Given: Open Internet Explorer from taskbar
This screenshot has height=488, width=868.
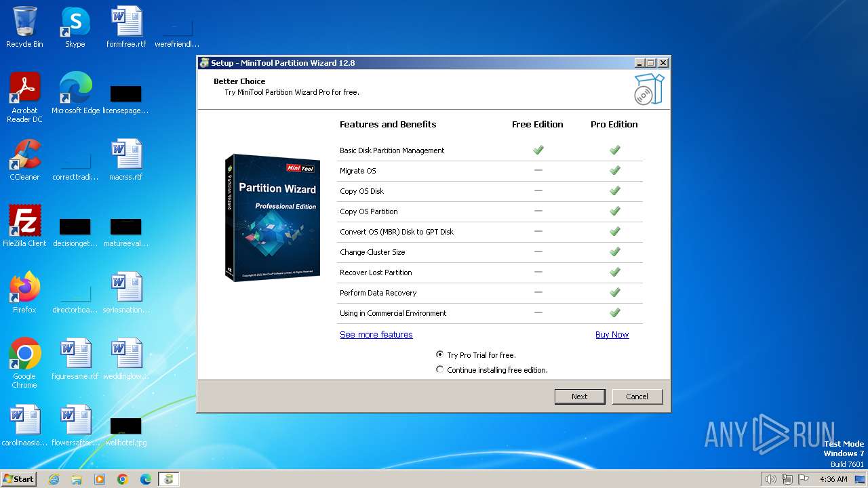Looking at the screenshot, I should (54, 479).
